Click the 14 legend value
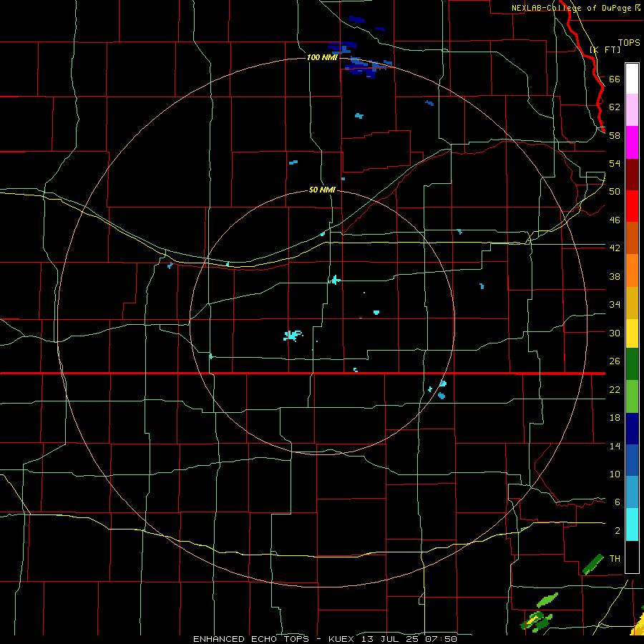The height and width of the screenshot is (644, 644). pyautogui.click(x=615, y=446)
